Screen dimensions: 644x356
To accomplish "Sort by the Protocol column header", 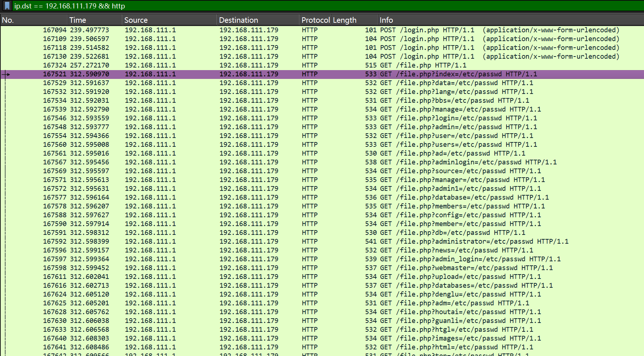I will (315, 20).
